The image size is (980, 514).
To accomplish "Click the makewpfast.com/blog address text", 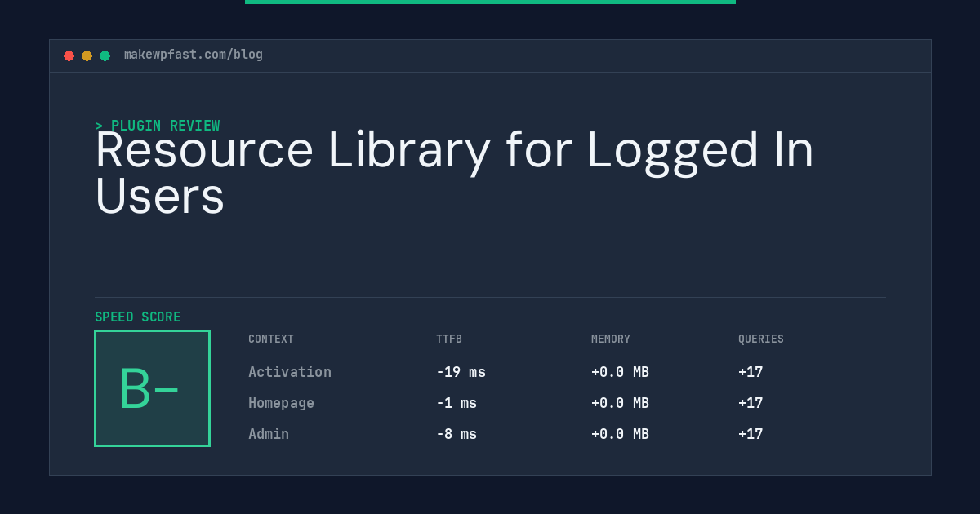I will tap(194, 55).
